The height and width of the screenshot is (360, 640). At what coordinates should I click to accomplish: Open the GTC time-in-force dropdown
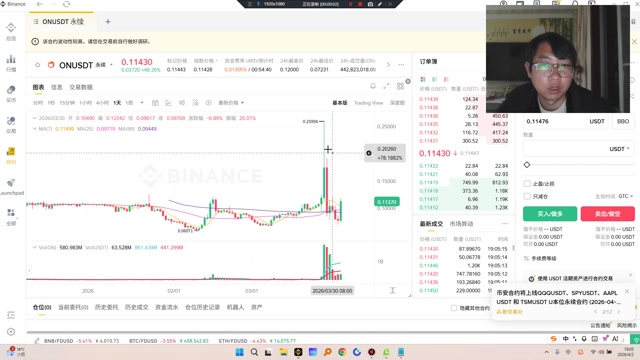[x=625, y=196]
